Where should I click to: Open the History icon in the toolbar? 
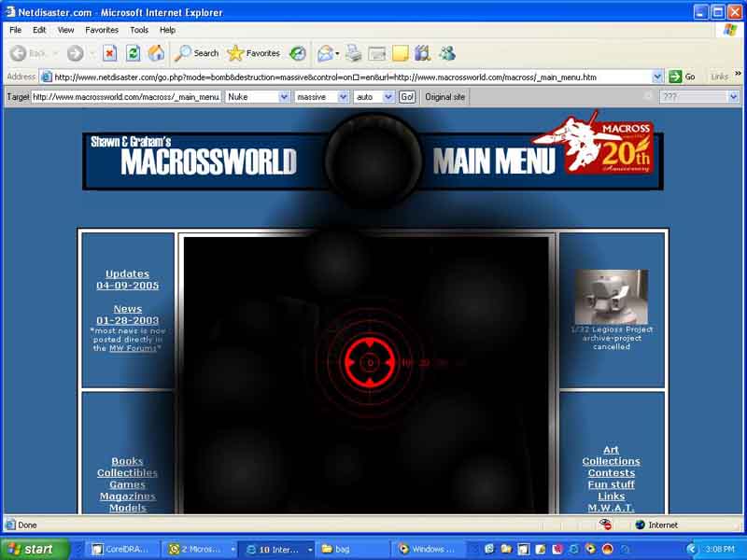tap(298, 53)
